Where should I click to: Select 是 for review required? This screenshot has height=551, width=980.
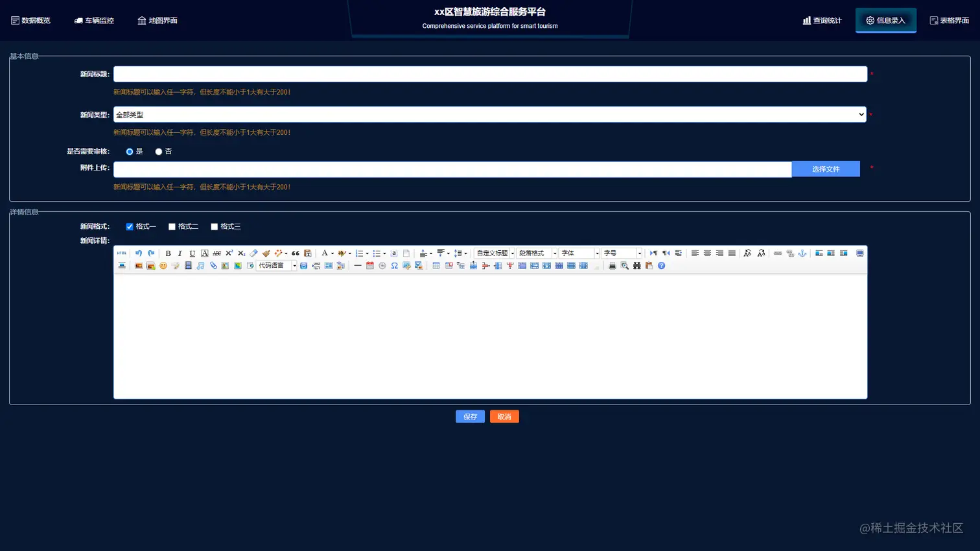click(130, 152)
